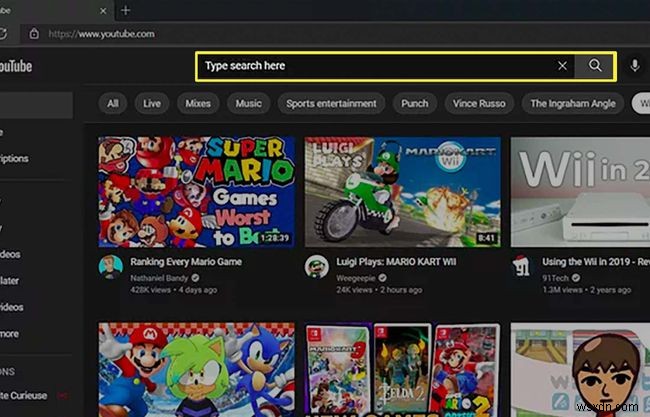
Task: Click Using the Wii in 2019 title
Action: (596, 262)
